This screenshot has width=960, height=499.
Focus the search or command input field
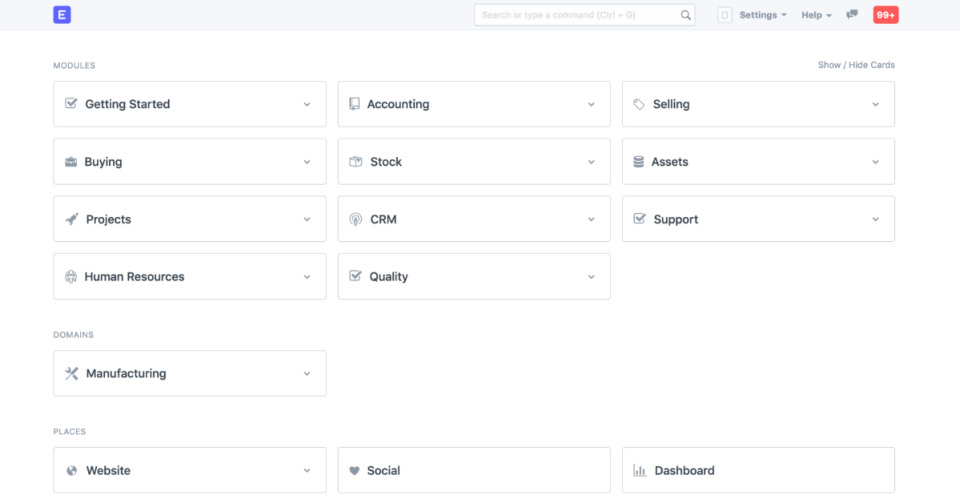[x=578, y=15]
